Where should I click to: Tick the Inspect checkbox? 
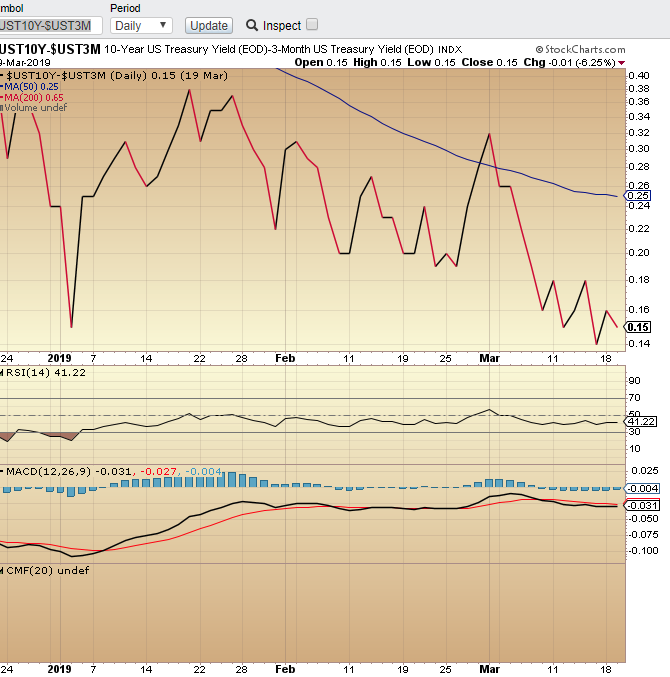pyautogui.click(x=312, y=24)
